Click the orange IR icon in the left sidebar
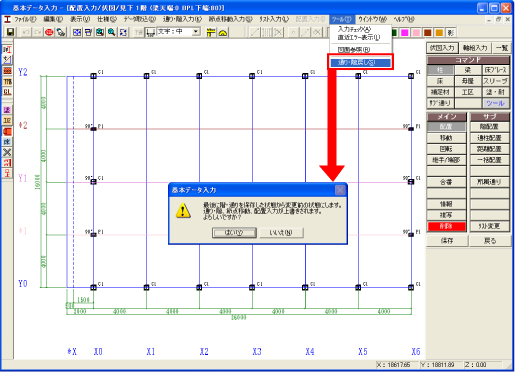Viewport: 515px width, 372px height. (7, 121)
